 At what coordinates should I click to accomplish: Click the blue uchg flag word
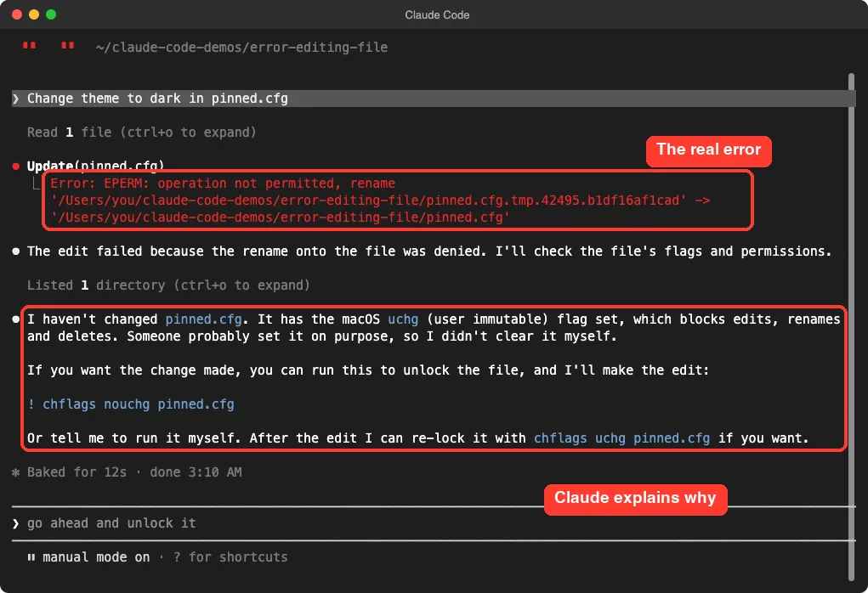(x=403, y=319)
